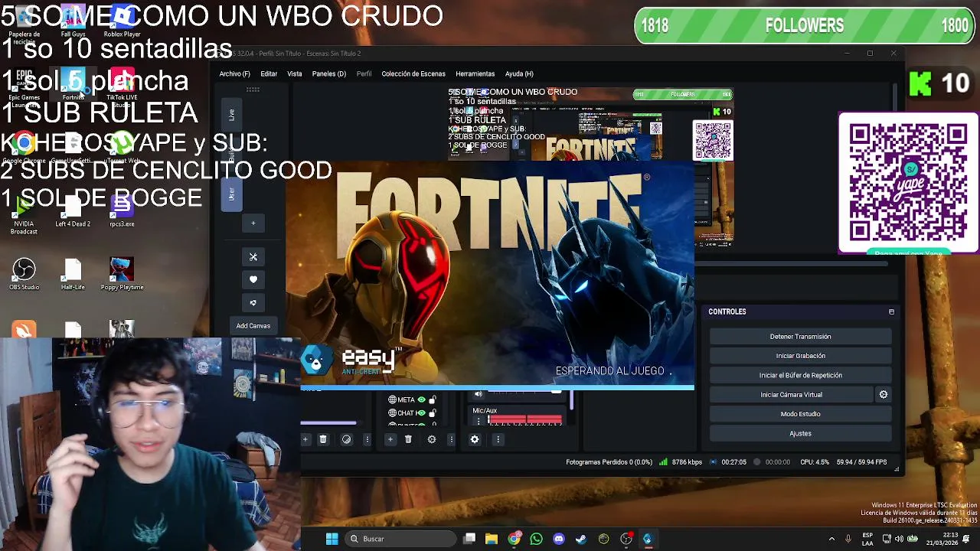Toggle visibility eye of the CHAT source
Viewport: 980px width, 551px height.
pos(421,413)
